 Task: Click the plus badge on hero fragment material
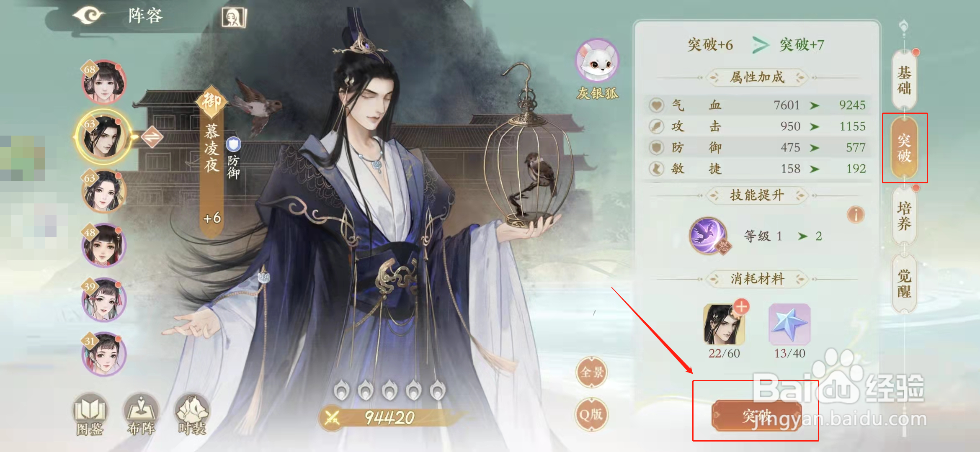click(741, 307)
